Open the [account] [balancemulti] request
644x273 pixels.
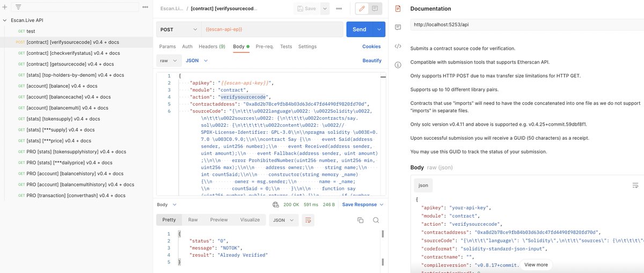click(76, 108)
